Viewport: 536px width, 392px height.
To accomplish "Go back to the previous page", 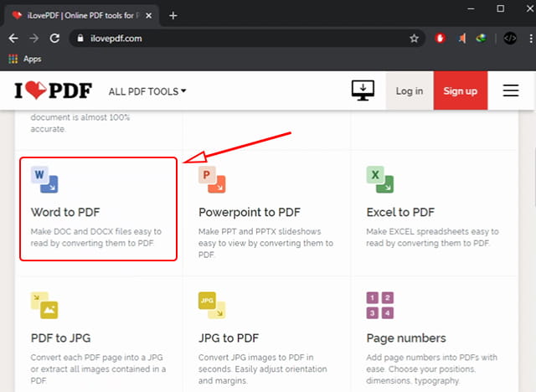I will tap(13, 39).
